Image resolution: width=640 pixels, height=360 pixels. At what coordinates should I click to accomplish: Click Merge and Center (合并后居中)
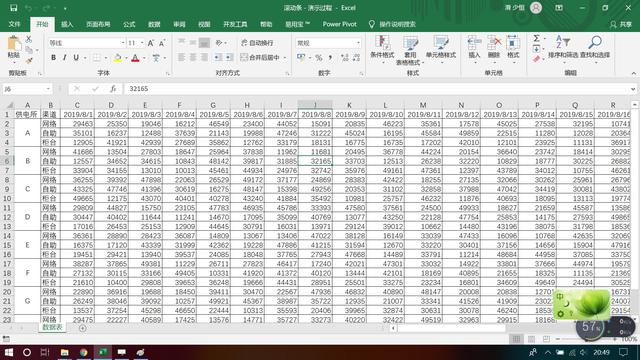pos(260,58)
